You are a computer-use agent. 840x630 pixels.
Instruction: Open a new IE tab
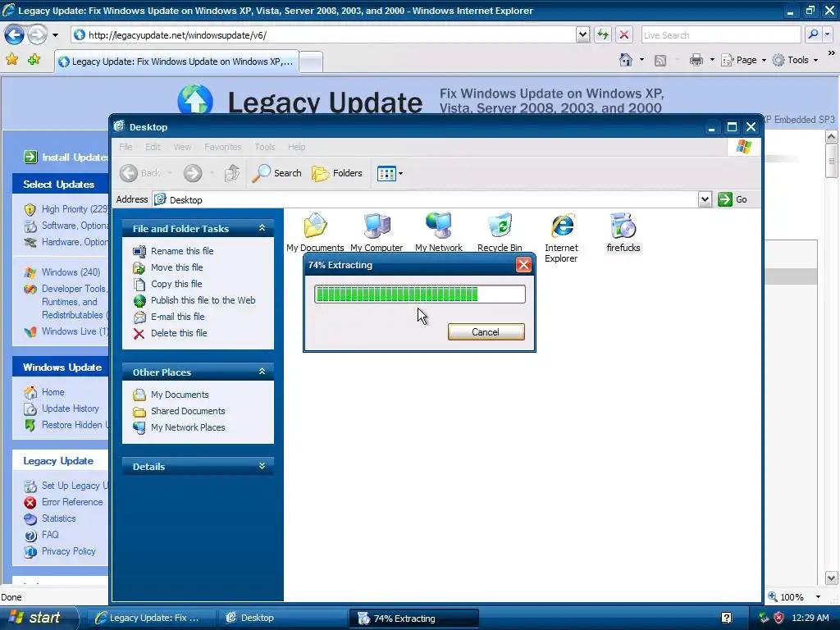[311, 62]
